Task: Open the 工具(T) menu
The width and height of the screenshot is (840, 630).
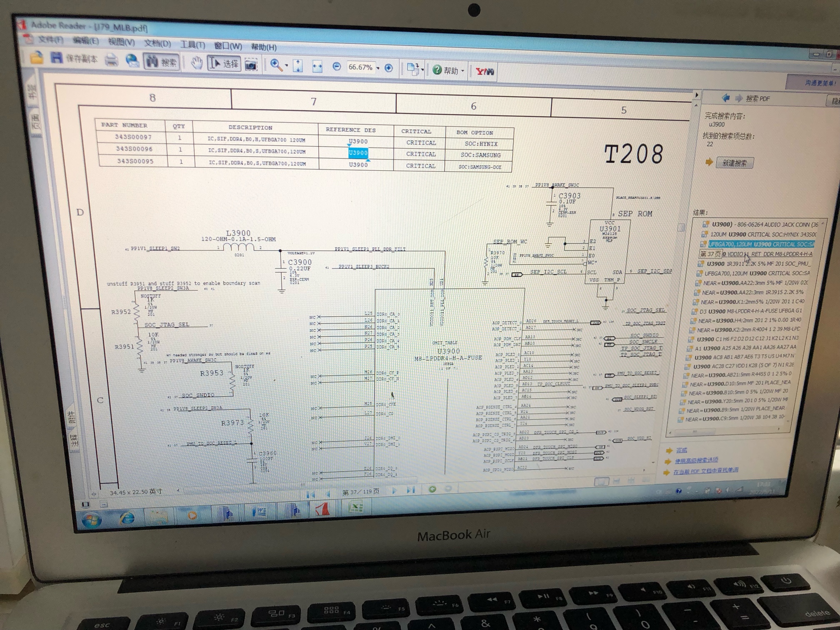Action: [192, 45]
